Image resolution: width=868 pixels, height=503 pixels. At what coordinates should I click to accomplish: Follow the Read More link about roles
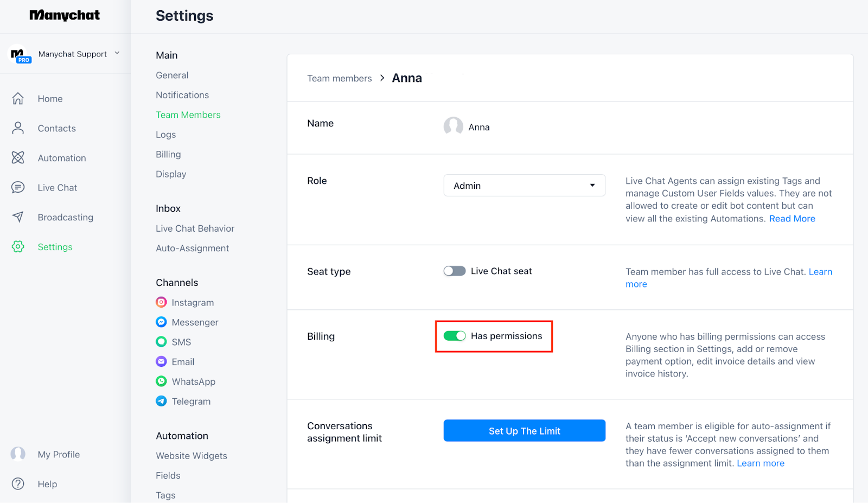pos(792,219)
